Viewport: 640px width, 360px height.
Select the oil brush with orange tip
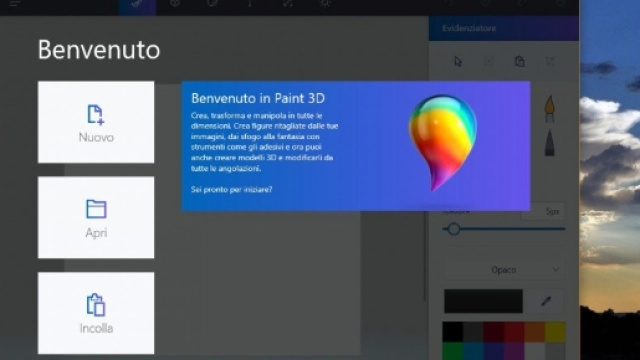pyautogui.click(x=550, y=109)
